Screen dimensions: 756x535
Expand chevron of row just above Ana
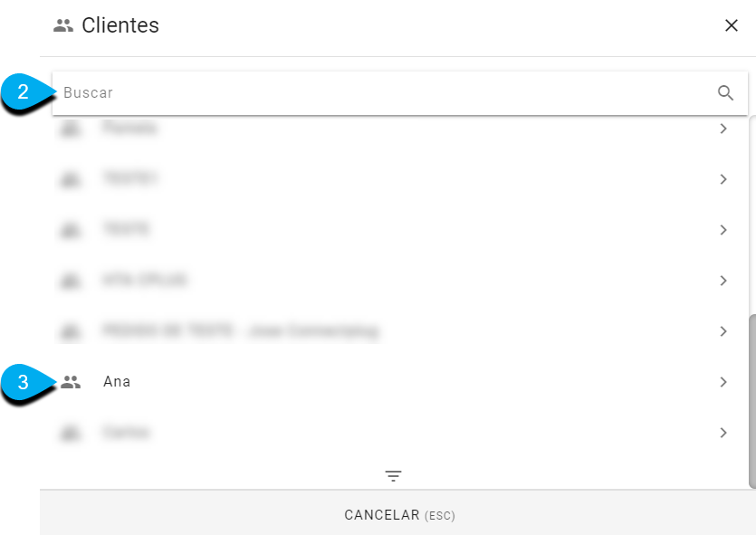pos(723,331)
